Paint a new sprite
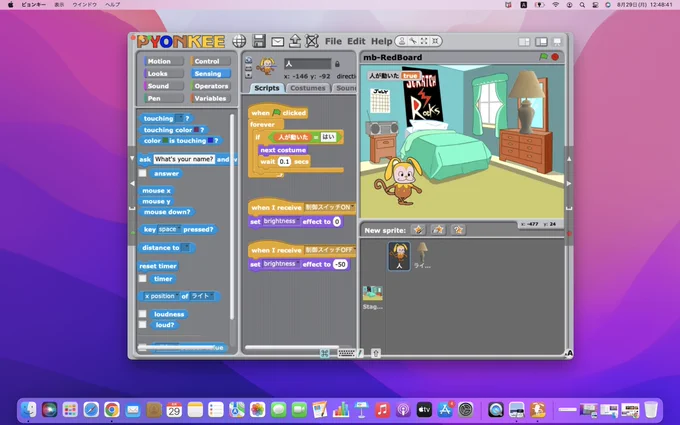The width and height of the screenshot is (680, 425). [418, 230]
